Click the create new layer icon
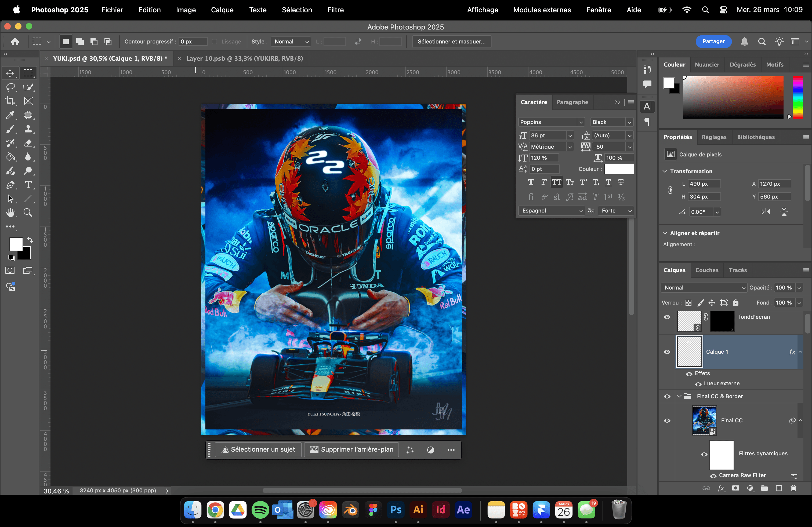Viewport: 812px width, 527px height. pos(779,488)
